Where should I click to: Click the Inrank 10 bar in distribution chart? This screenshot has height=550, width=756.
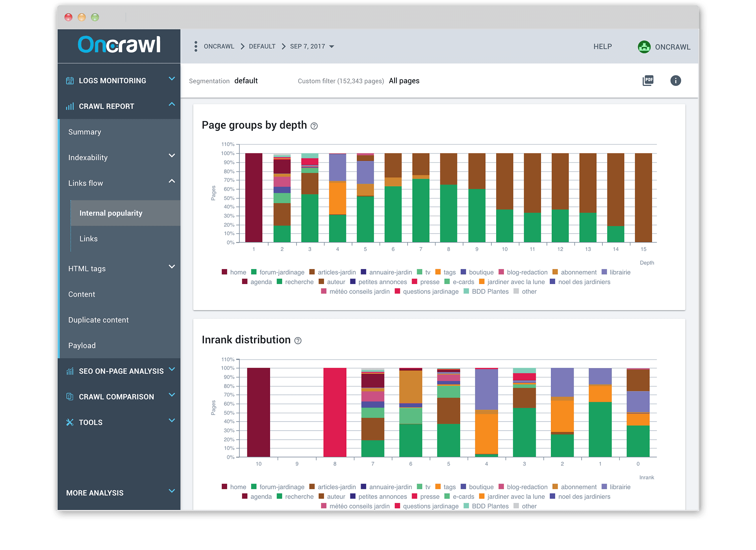click(259, 412)
